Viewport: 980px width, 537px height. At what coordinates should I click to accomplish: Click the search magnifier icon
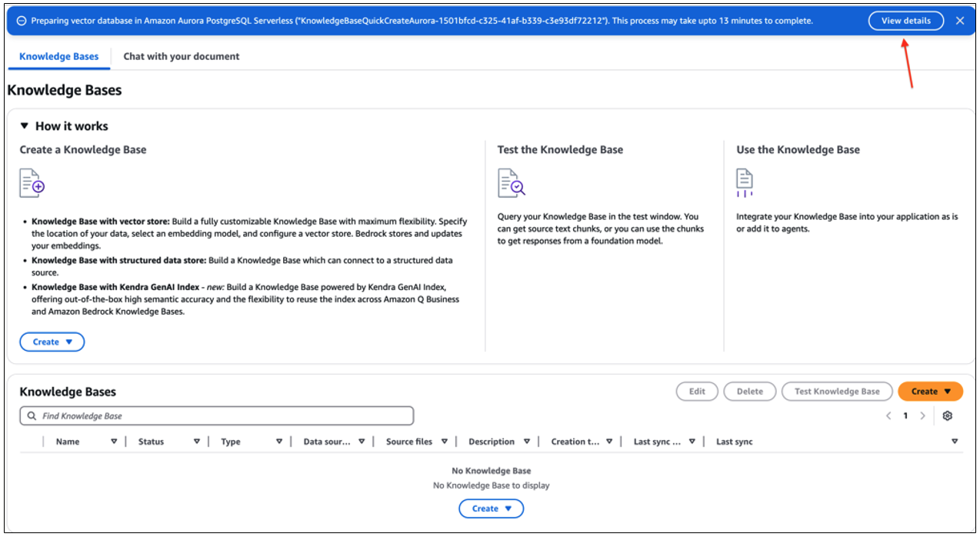32,415
